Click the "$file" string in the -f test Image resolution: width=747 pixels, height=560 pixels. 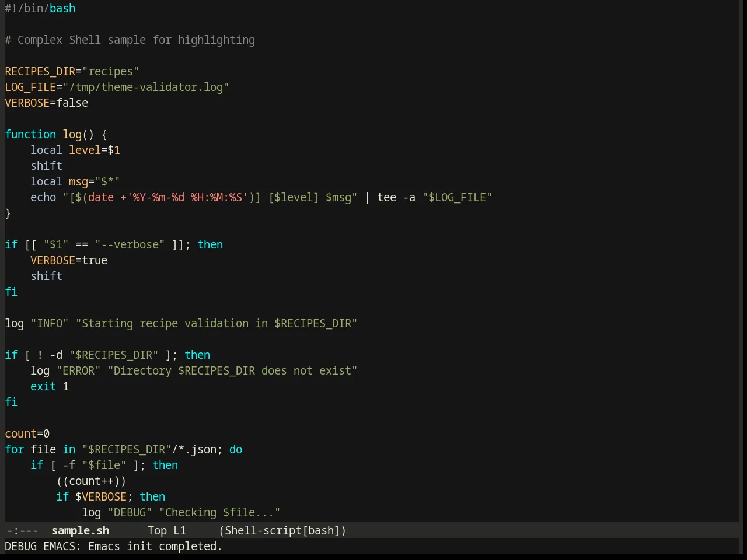pos(104,465)
